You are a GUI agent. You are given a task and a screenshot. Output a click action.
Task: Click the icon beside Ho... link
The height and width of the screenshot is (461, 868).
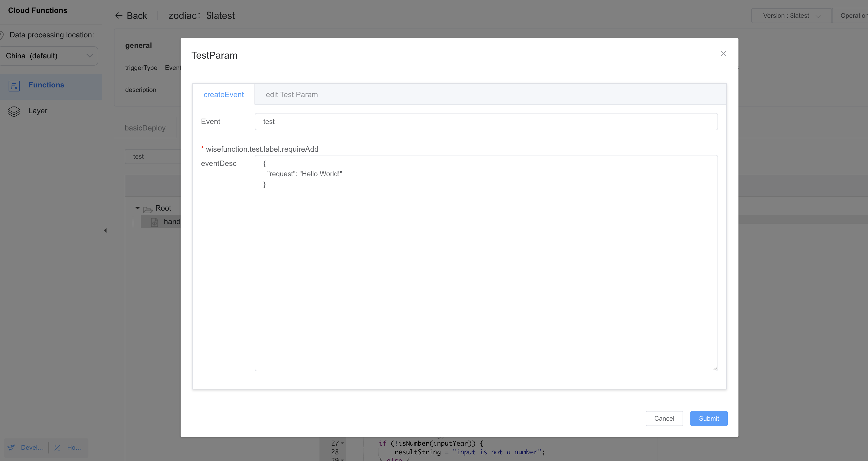click(x=57, y=448)
